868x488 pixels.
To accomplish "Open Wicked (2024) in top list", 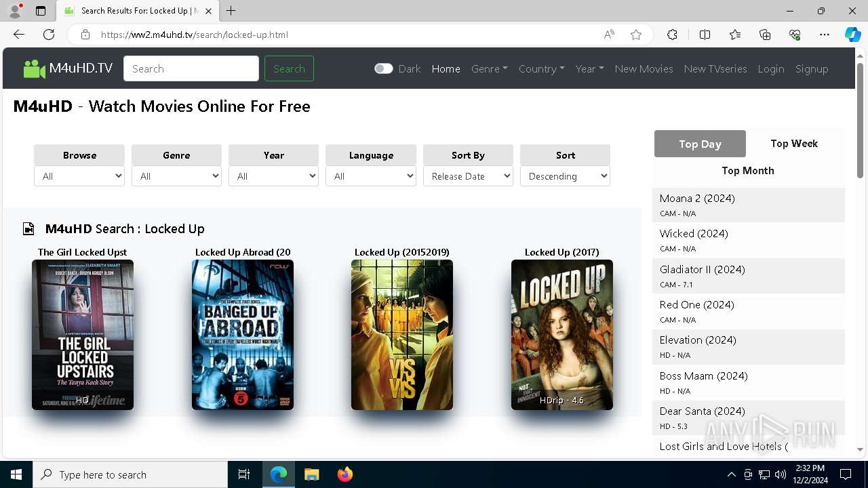I will (x=694, y=234).
